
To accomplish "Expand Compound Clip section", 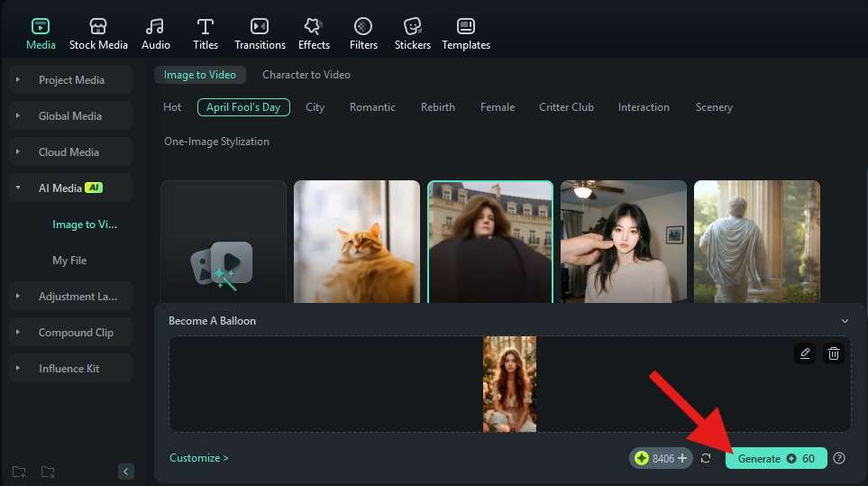I will [x=18, y=332].
